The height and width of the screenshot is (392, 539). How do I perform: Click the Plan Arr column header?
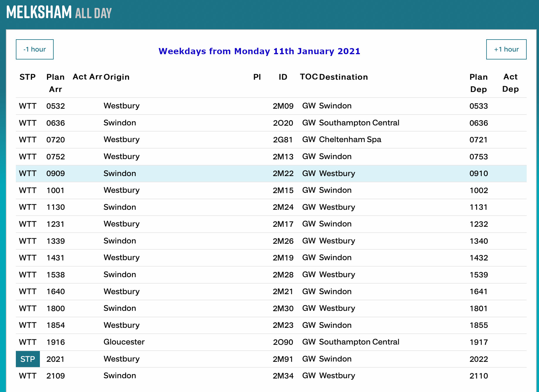pyautogui.click(x=55, y=83)
